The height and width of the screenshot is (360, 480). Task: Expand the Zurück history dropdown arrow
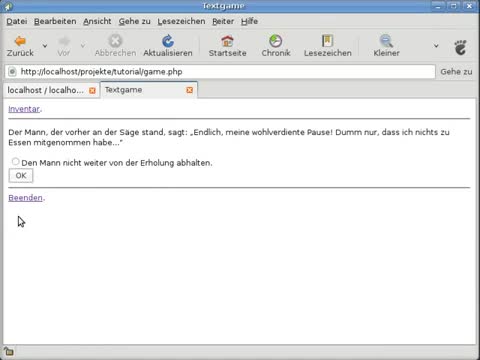45,46
